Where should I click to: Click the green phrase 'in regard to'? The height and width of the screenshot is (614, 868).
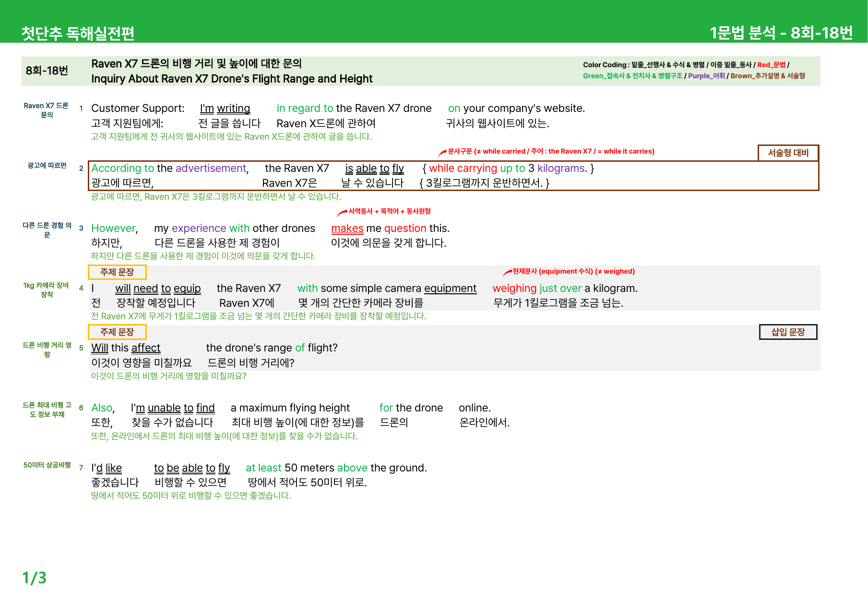(305, 108)
